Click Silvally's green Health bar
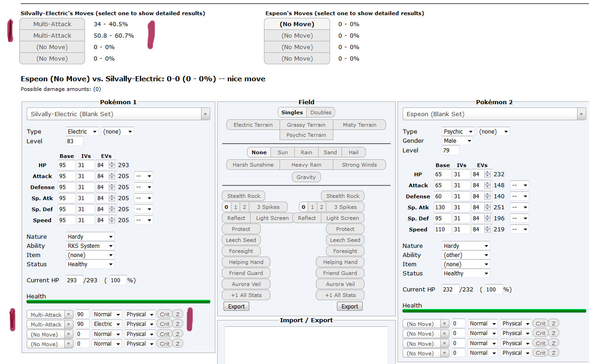The width and height of the screenshot is (589, 364). tap(118, 302)
